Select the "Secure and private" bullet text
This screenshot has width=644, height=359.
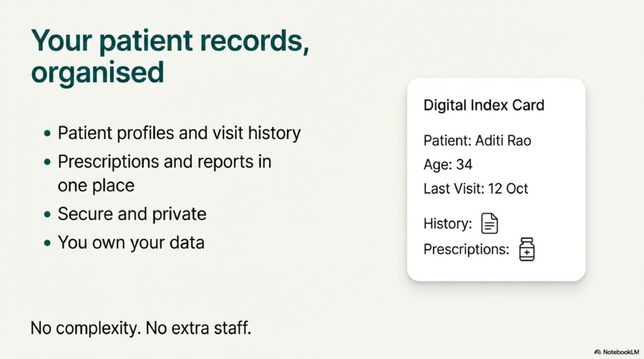point(131,214)
